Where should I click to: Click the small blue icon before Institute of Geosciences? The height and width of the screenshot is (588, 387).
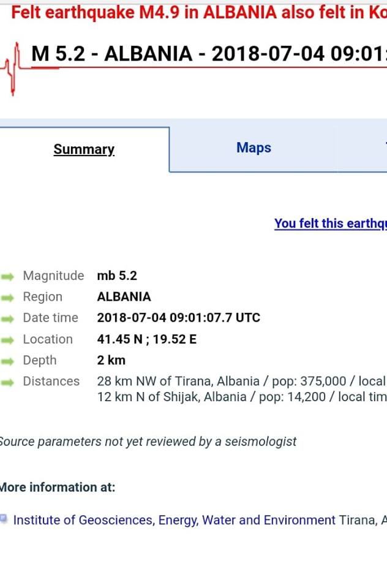[4, 519]
